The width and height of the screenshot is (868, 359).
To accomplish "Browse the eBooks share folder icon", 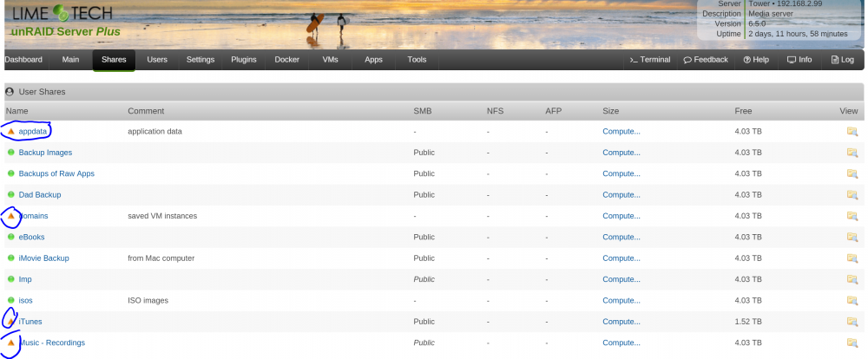I will pos(852,237).
